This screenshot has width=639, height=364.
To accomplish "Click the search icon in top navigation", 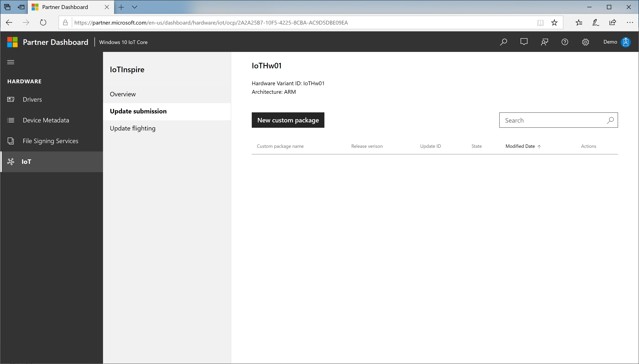I will (504, 42).
